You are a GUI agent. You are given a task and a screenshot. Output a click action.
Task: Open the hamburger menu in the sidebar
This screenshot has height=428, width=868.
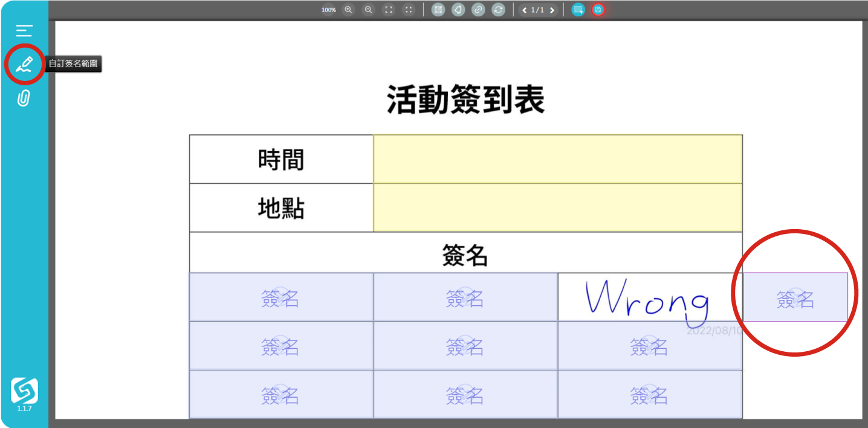(24, 31)
